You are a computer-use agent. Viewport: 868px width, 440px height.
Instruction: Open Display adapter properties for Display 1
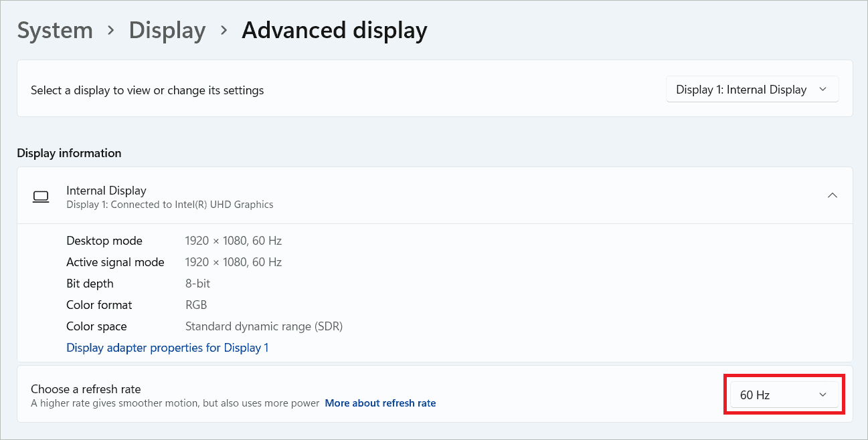click(x=167, y=347)
